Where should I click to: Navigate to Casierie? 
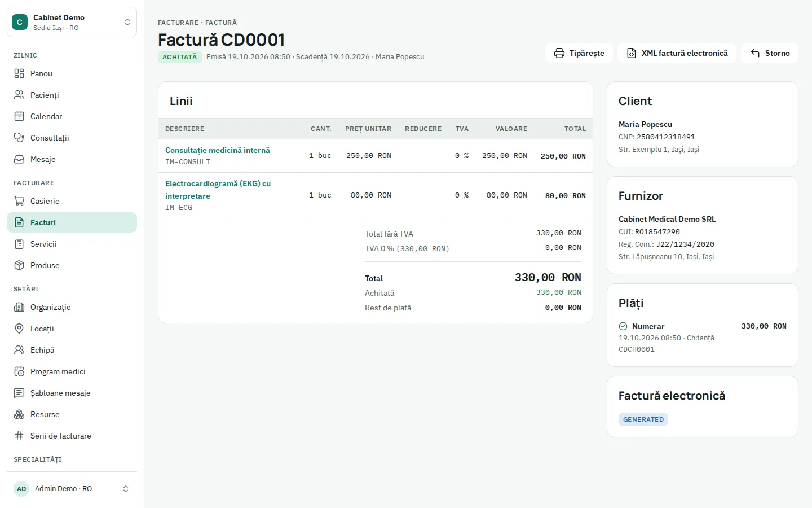(72, 201)
